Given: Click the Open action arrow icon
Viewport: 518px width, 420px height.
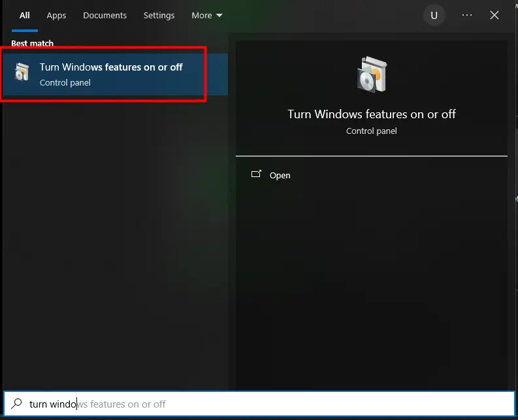Looking at the screenshot, I should (x=256, y=174).
